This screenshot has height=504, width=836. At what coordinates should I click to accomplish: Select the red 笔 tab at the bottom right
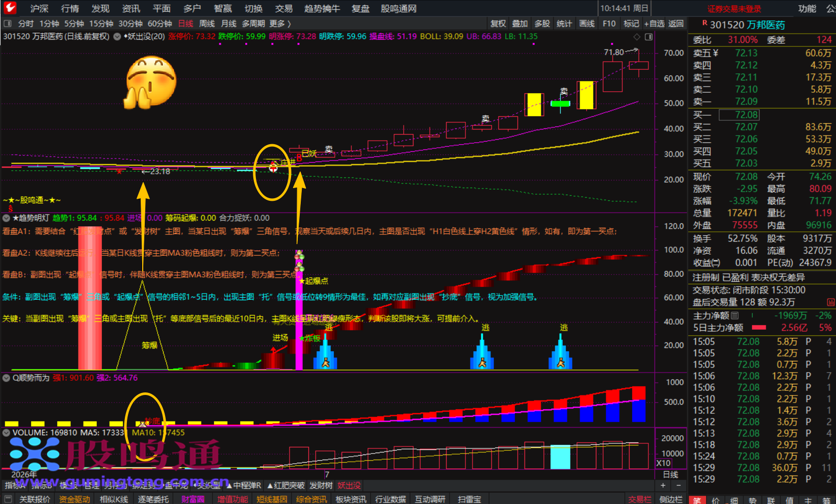697,500
